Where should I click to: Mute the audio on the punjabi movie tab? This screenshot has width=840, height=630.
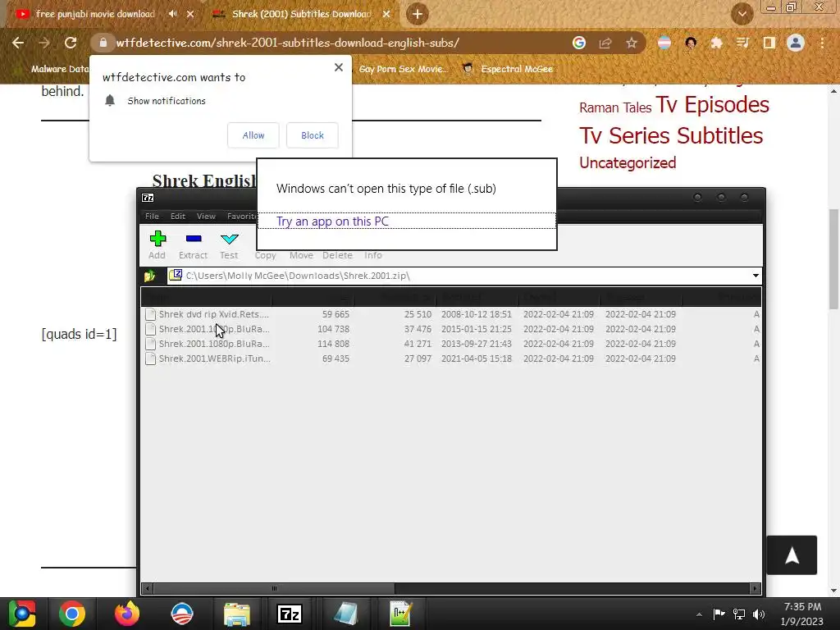[172, 14]
